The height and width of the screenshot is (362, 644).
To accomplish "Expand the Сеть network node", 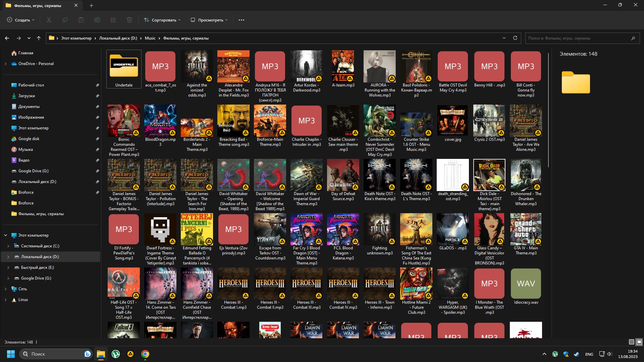I will (x=5, y=289).
